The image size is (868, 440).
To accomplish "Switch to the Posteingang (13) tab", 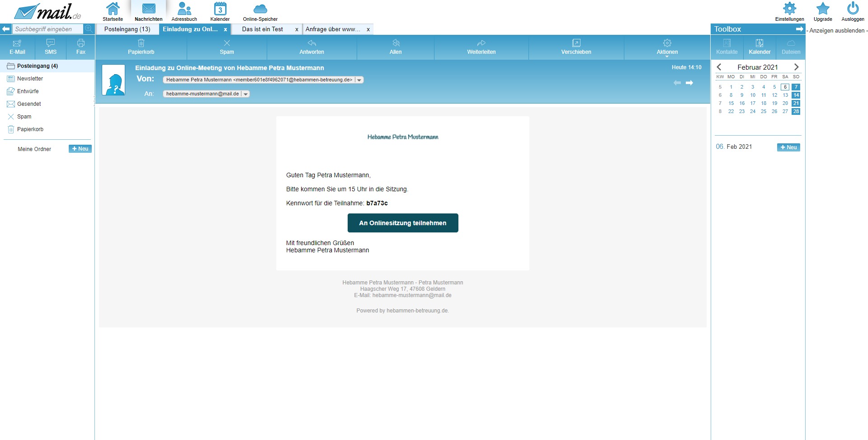I will 127,29.
